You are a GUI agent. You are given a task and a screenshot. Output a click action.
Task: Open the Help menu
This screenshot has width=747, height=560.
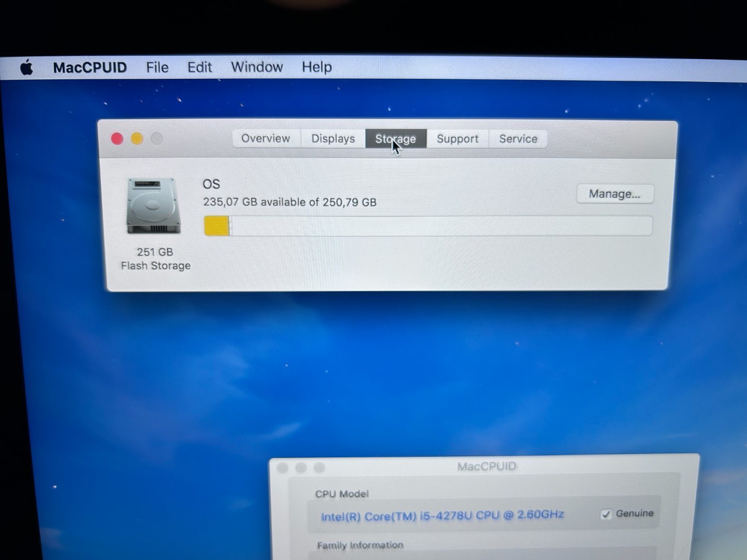click(317, 67)
